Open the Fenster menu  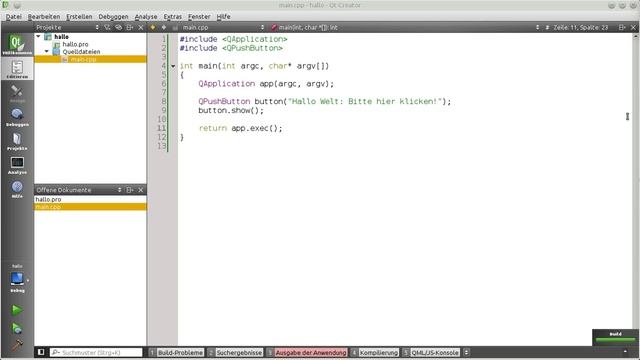pyautogui.click(x=199, y=16)
